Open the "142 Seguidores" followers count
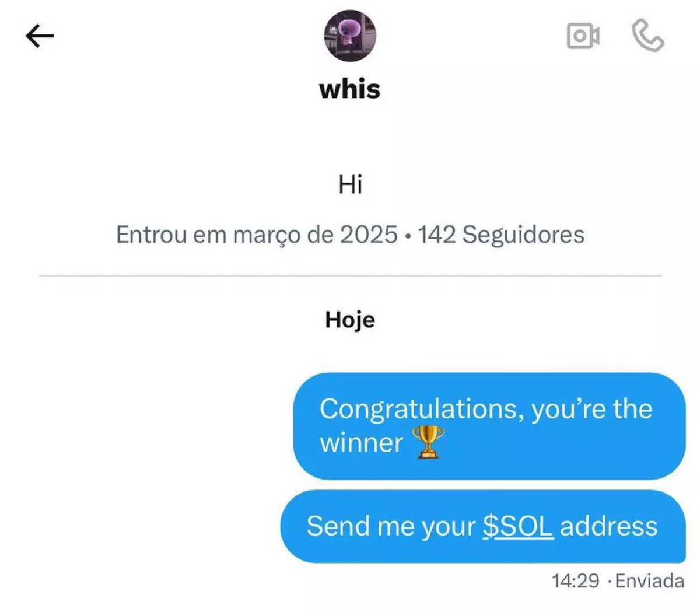This screenshot has width=700, height=612. tap(501, 235)
